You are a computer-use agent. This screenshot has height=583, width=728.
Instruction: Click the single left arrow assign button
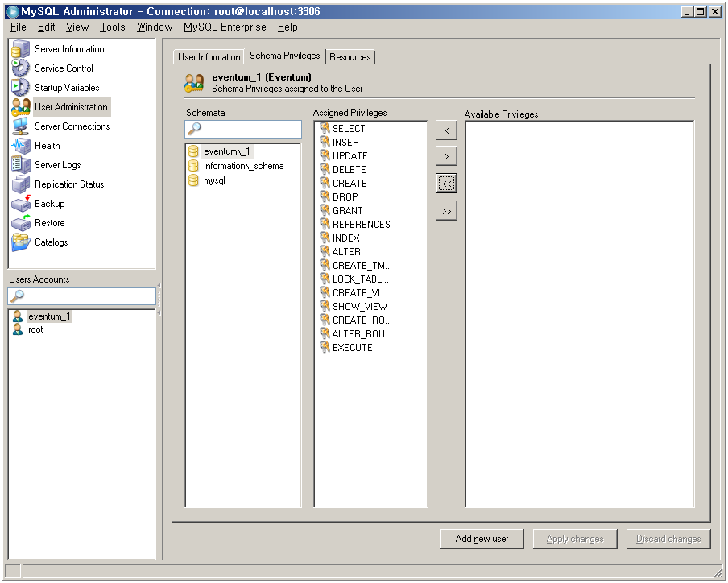[x=446, y=130]
